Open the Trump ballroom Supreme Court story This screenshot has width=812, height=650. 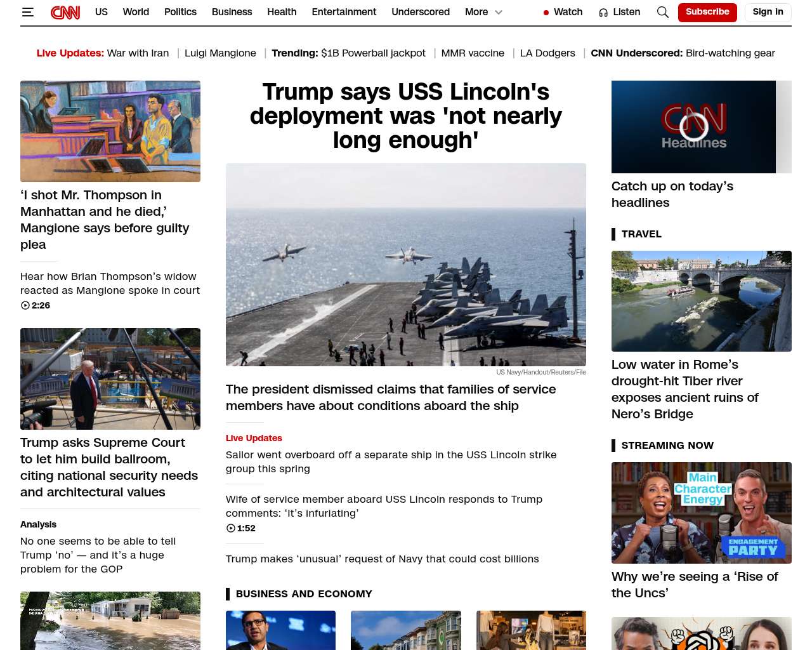(109, 467)
